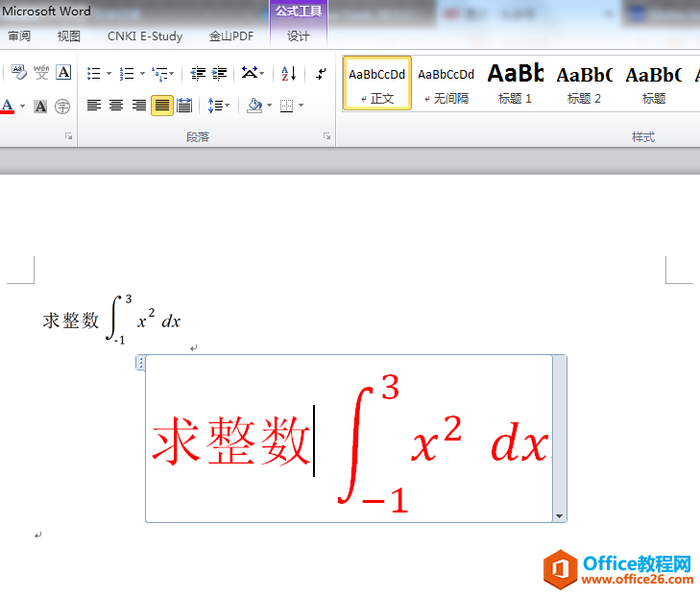Toggle Character Shading A icon
Image resolution: width=700 pixels, height=596 pixels.
pos(40,107)
